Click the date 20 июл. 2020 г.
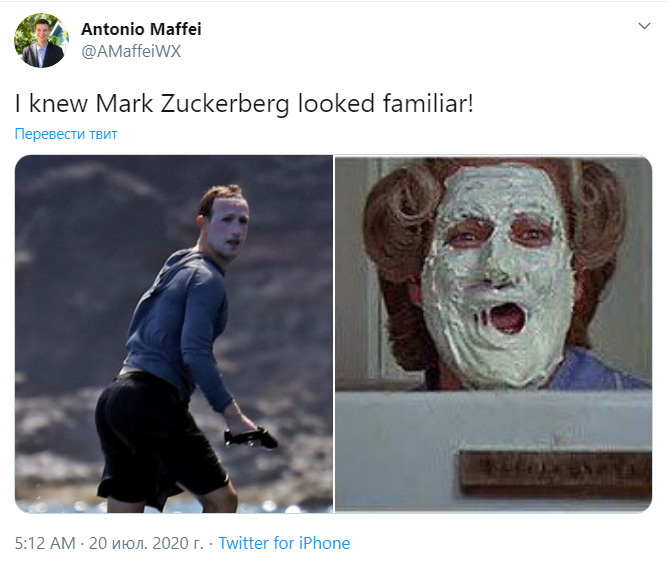Screen dimensions: 668x566 (x=146, y=543)
